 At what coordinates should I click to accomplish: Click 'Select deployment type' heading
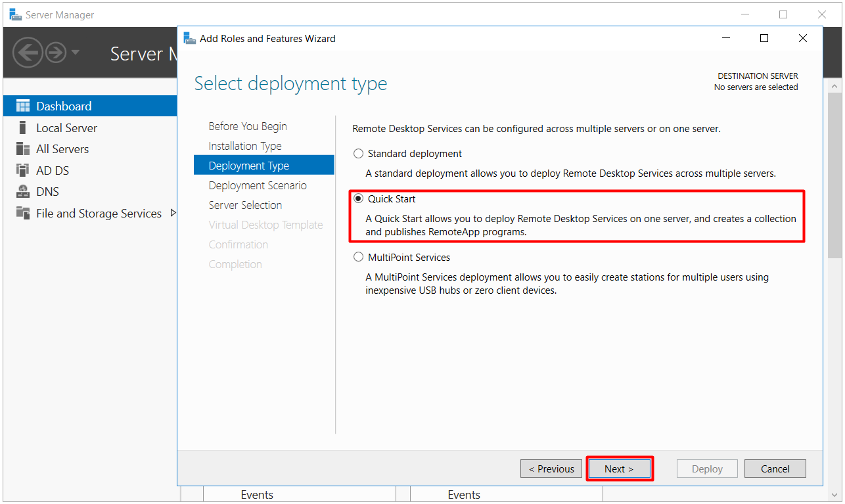click(290, 83)
